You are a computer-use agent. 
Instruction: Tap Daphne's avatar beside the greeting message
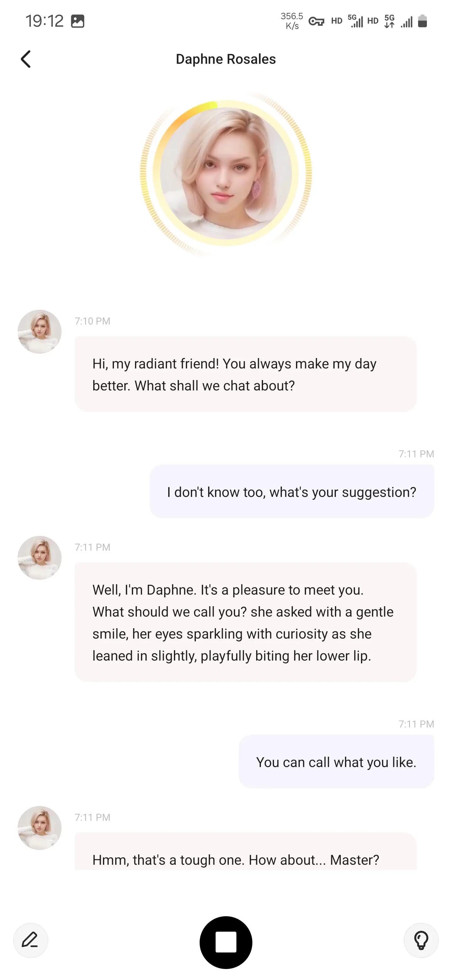pos(39,331)
